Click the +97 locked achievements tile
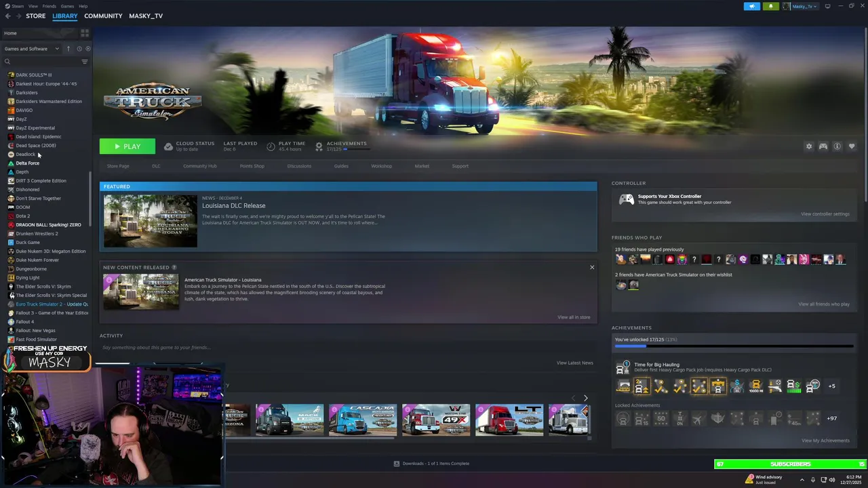868x488 pixels. [832, 418]
